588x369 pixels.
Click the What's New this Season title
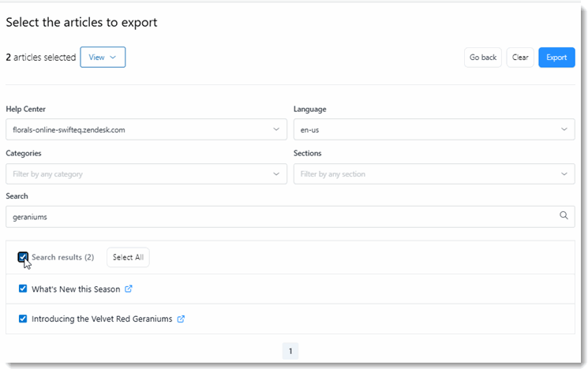pyautogui.click(x=76, y=289)
